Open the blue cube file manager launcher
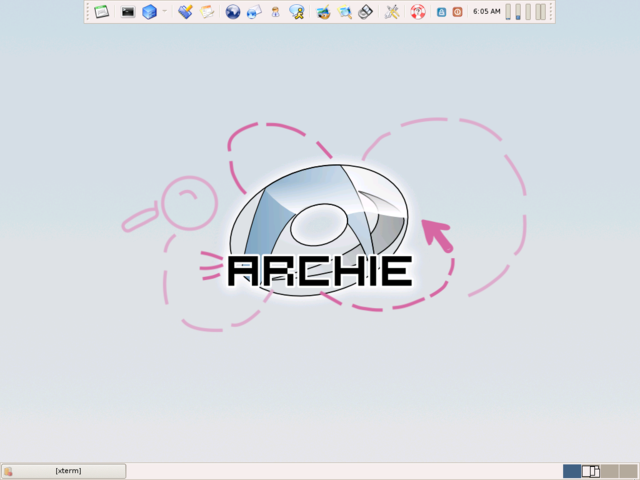 point(149,12)
